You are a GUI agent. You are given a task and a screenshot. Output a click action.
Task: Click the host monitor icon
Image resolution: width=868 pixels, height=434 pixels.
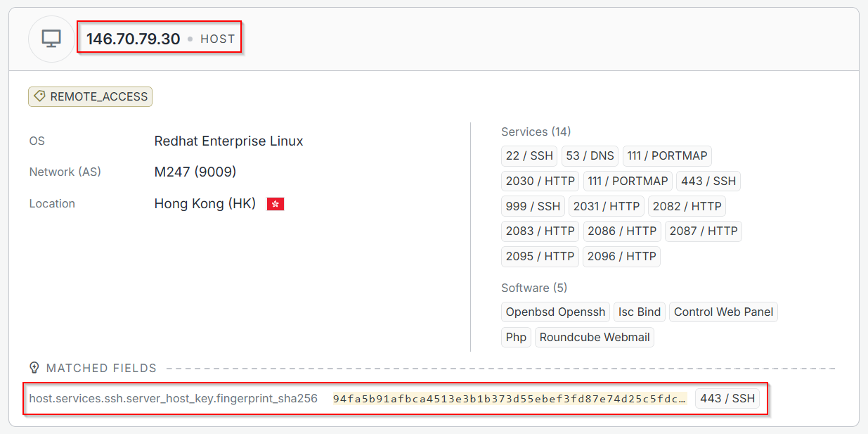[51, 39]
